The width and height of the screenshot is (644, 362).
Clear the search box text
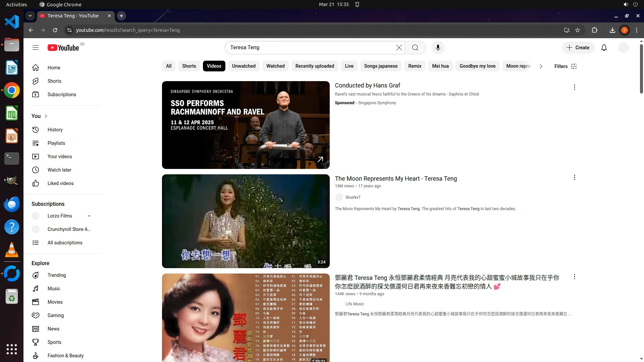coord(399,48)
